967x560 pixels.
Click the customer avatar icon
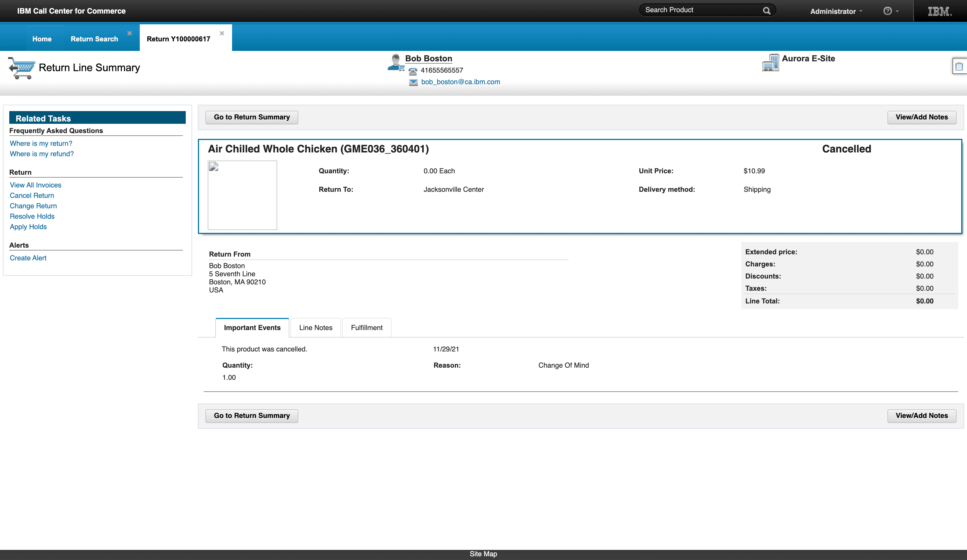tap(395, 62)
